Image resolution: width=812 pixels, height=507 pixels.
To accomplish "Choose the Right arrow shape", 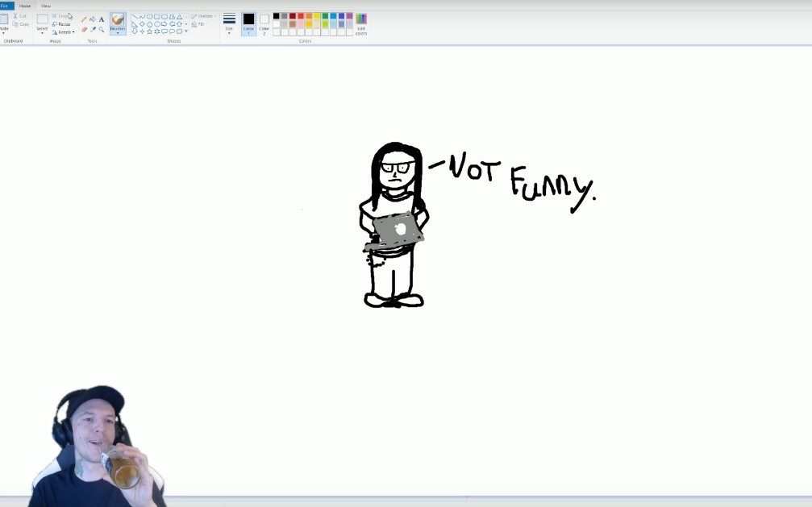I will click(164, 24).
